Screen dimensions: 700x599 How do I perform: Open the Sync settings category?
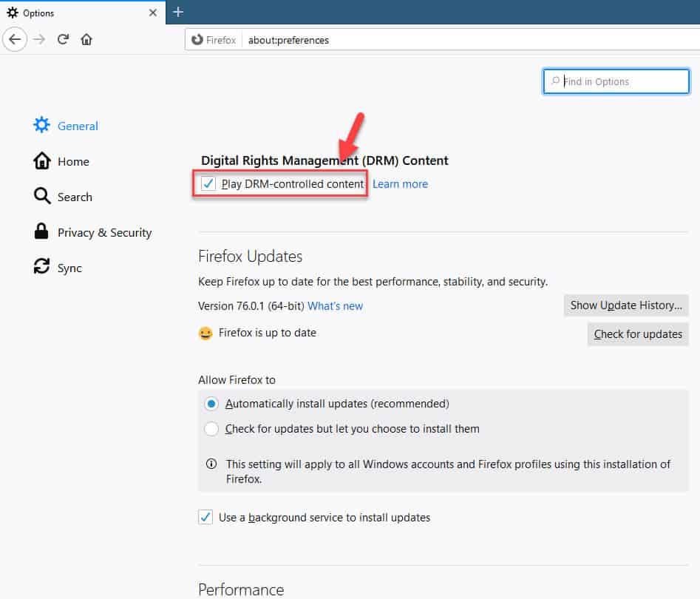coord(58,268)
